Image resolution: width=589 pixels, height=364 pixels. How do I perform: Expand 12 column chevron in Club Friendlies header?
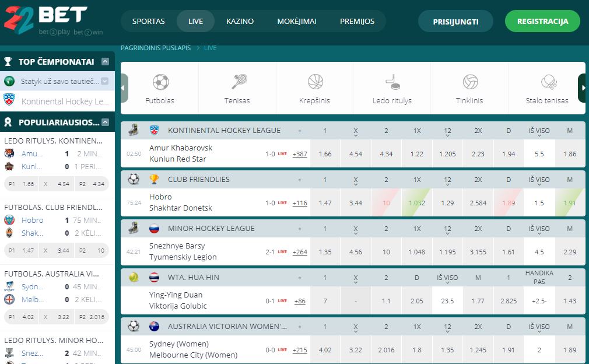[x=447, y=184]
